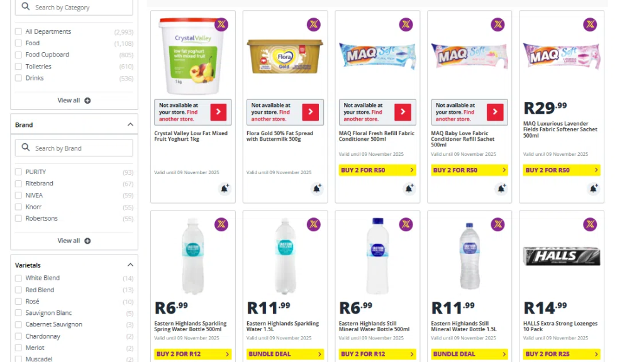Collapse the Varietals filter section
The image size is (644, 362).
(x=130, y=265)
